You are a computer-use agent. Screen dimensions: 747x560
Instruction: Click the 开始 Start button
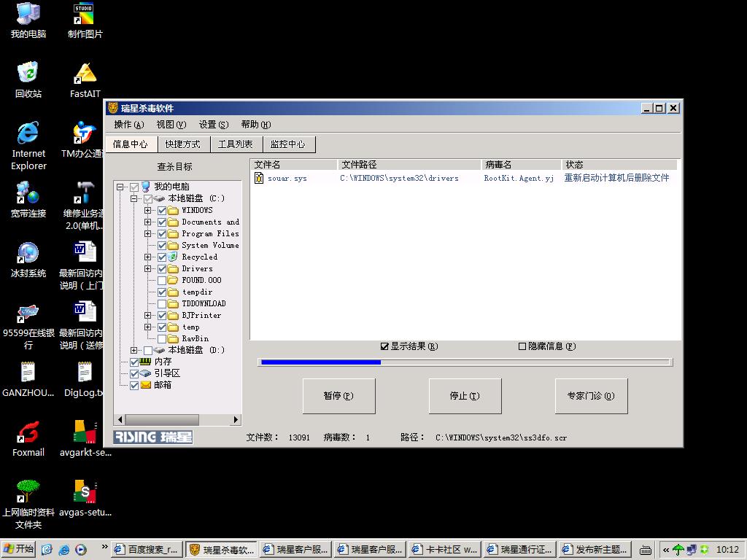click(x=18, y=550)
